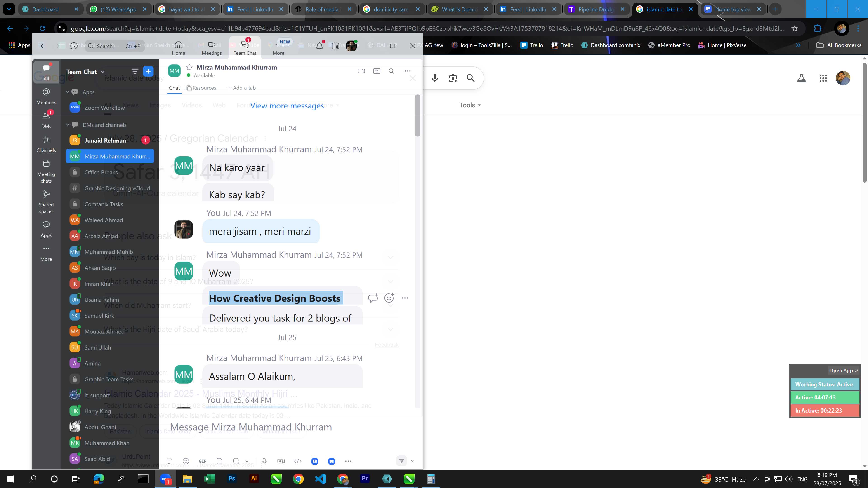Screen dimensions: 868x488
Task: Open Google apps grid
Action: point(823,78)
